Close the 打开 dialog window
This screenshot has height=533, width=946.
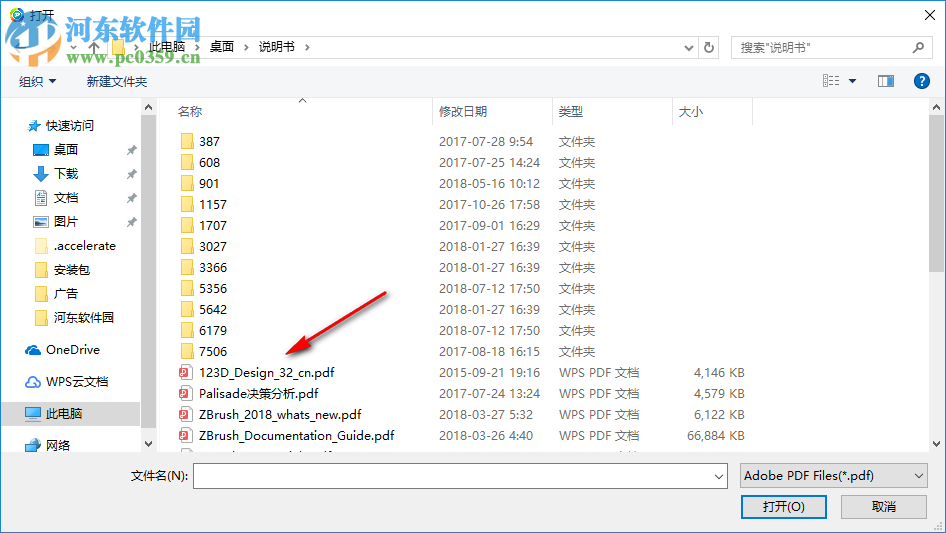[930, 15]
